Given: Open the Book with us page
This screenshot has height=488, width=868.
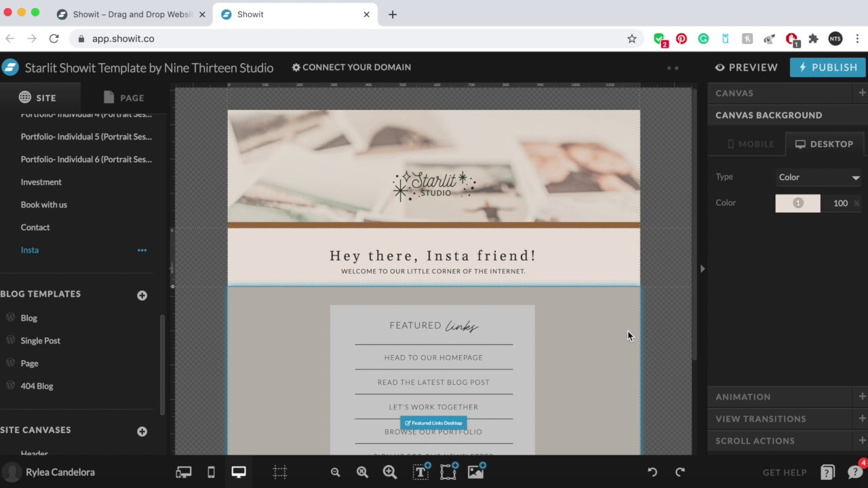Looking at the screenshot, I should 44,205.
